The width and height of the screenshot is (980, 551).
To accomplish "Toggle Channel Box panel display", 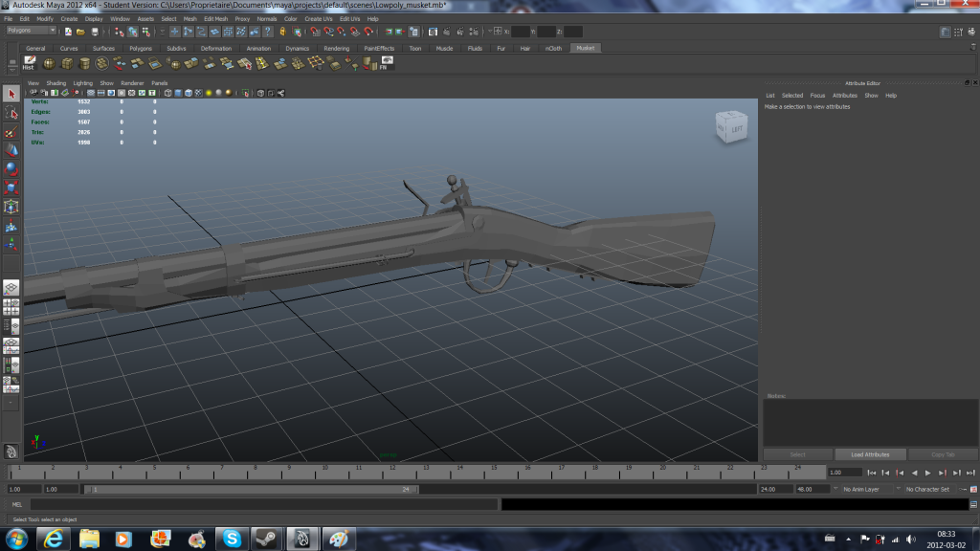I will click(x=971, y=32).
